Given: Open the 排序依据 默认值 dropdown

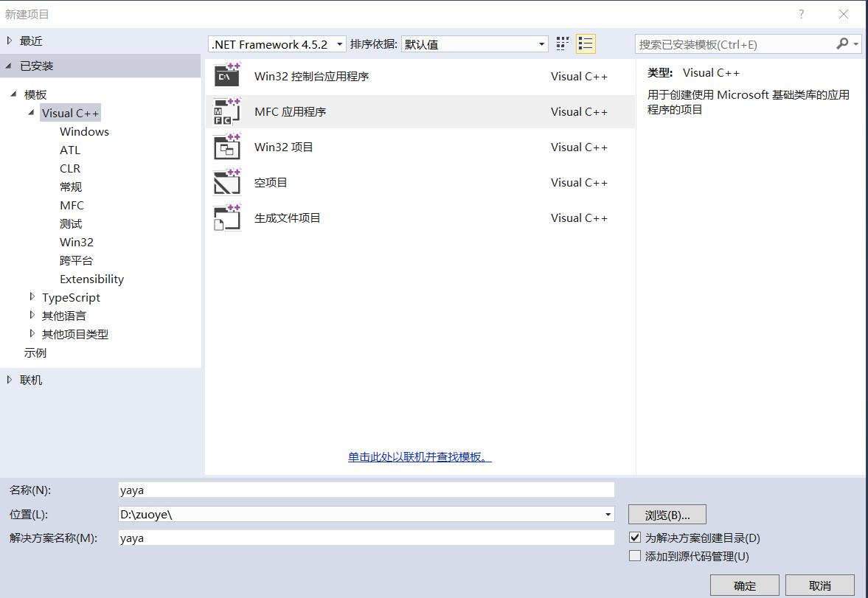Looking at the screenshot, I should (474, 44).
